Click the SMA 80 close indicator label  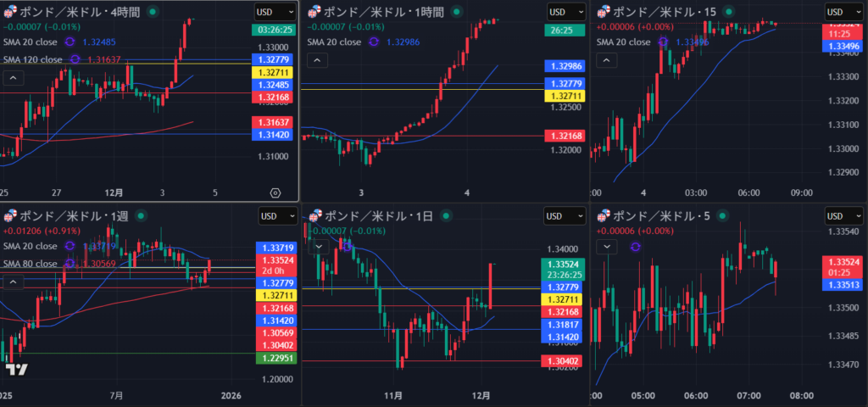pos(32,264)
